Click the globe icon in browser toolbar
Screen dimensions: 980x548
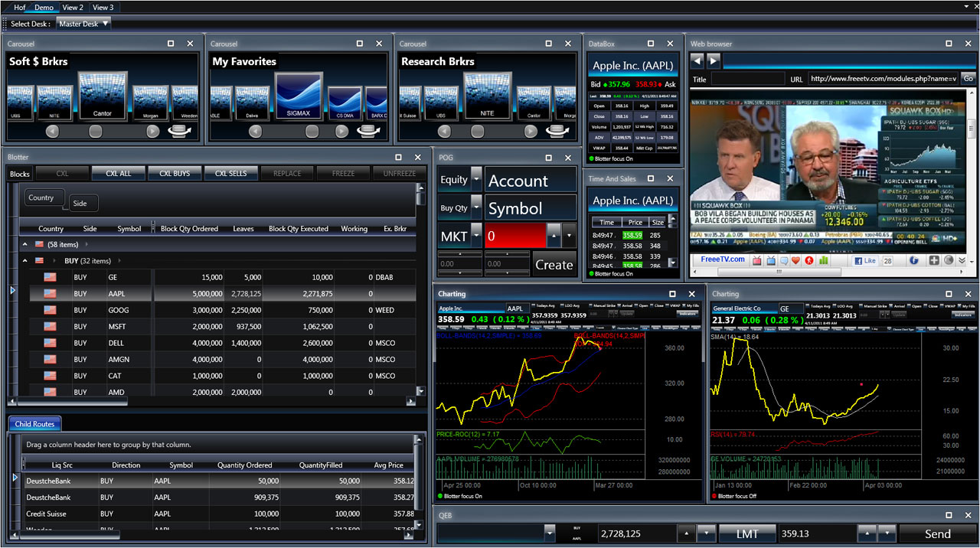pyautogui.click(x=948, y=260)
